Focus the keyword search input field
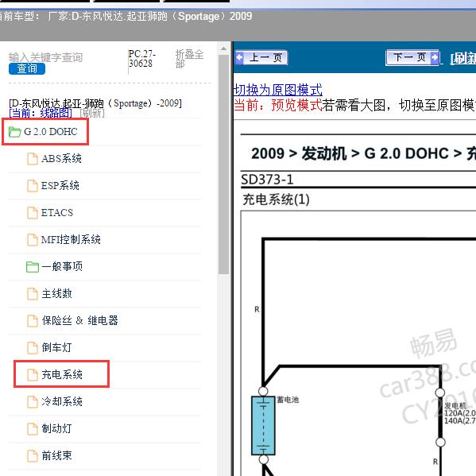476x476 pixels. [45, 57]
